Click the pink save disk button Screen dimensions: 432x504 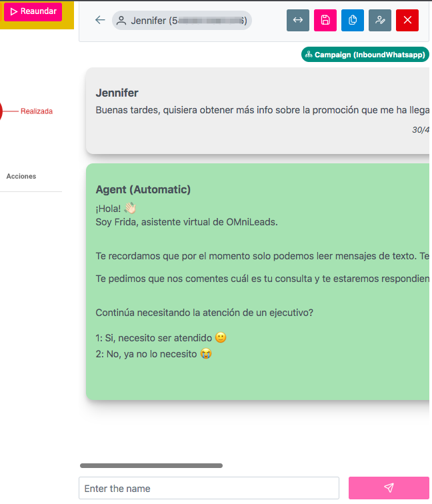(325, 20)
